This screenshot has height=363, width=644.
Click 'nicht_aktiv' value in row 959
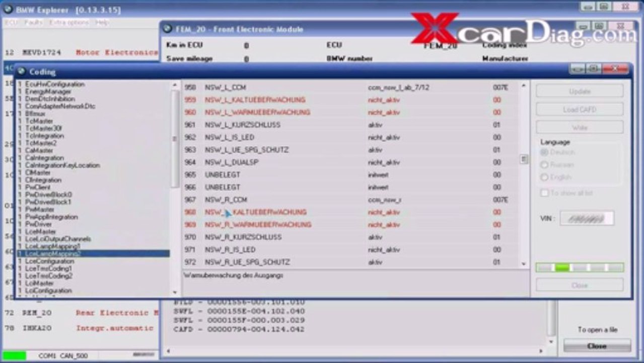(x=384, y=100)
